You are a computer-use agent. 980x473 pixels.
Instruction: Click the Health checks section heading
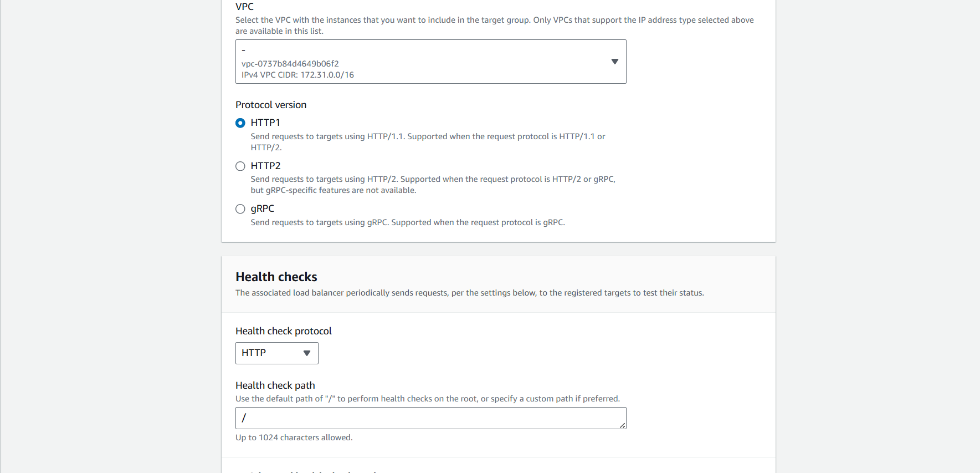pyautogui.click(x=276, y=277)
